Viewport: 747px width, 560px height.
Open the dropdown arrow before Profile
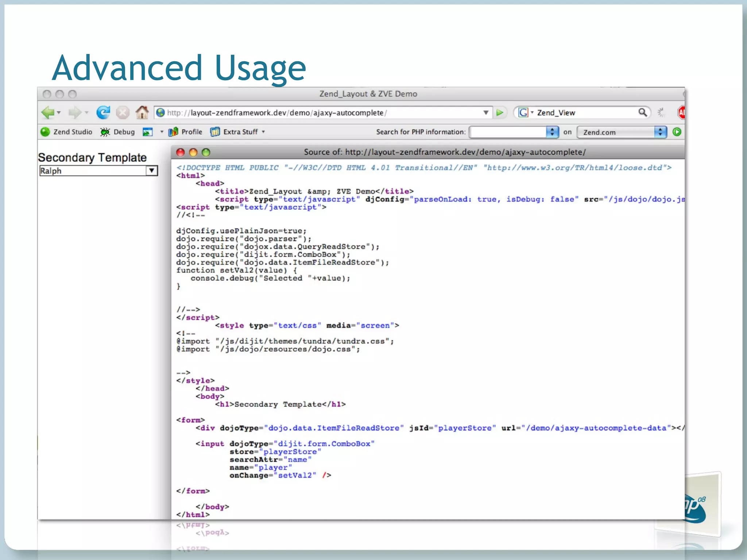(x=162, y=132)
